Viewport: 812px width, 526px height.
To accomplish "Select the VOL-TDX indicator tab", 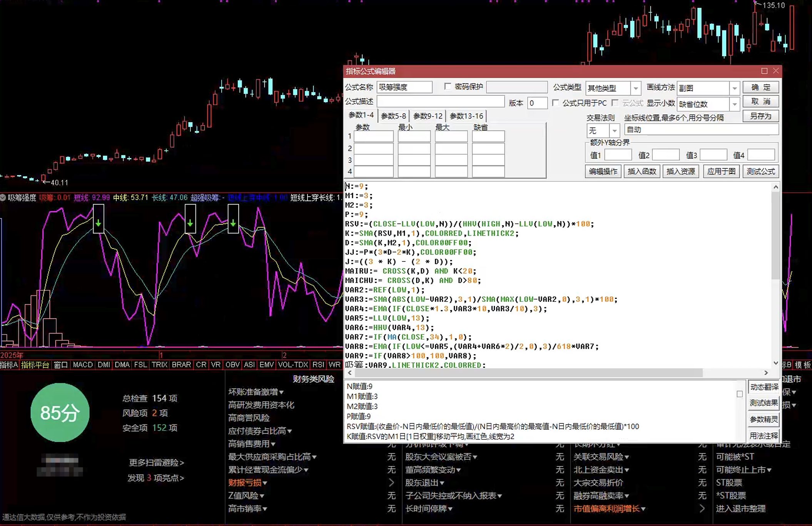I will [x=293, y=365].
